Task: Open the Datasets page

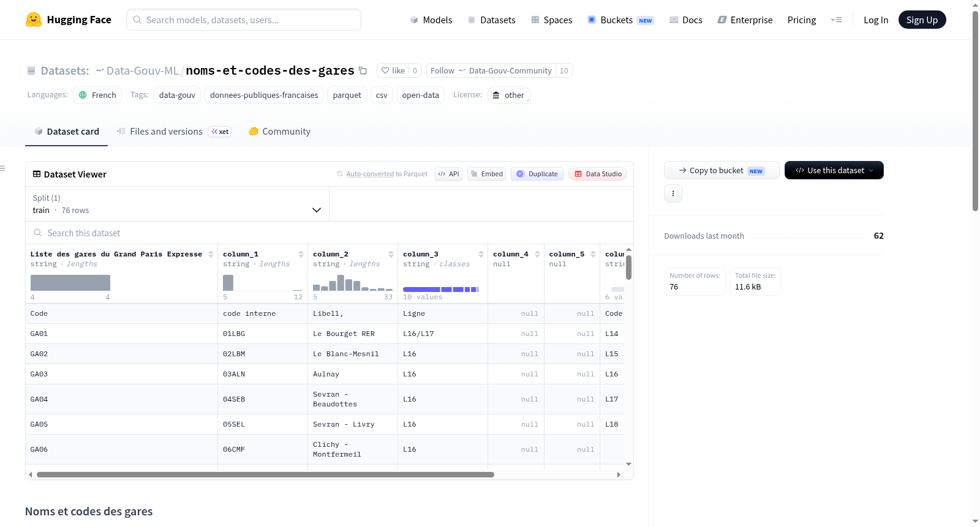Action: [492, 20]
